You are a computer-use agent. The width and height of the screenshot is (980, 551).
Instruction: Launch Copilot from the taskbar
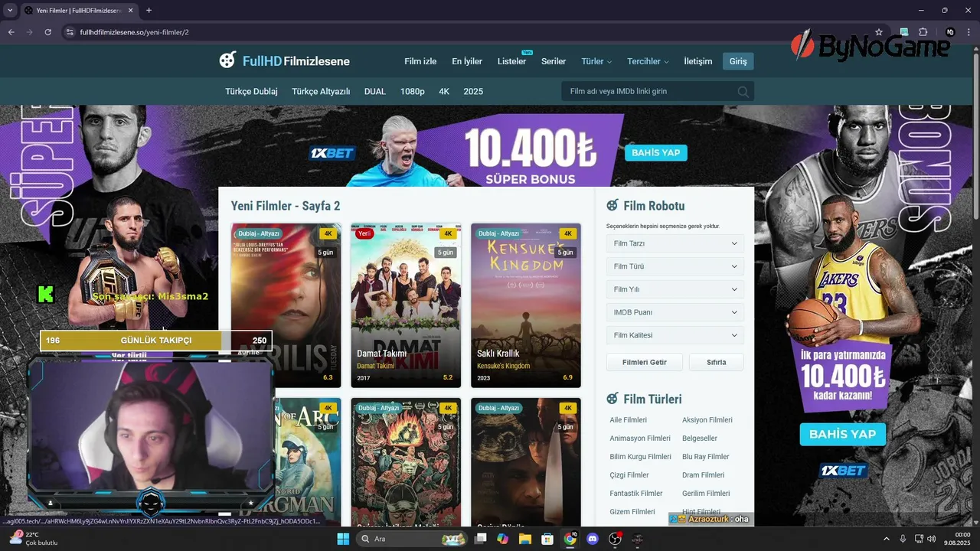[503, 539]
